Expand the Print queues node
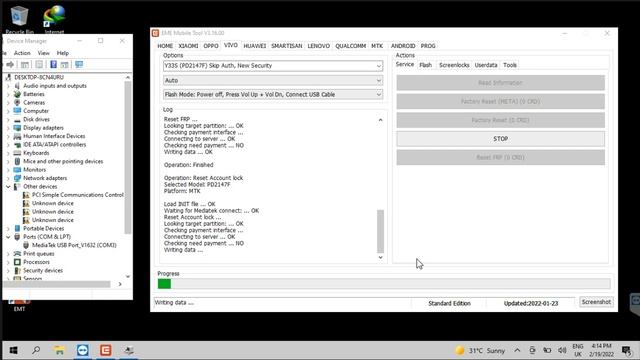 (8, 253)
